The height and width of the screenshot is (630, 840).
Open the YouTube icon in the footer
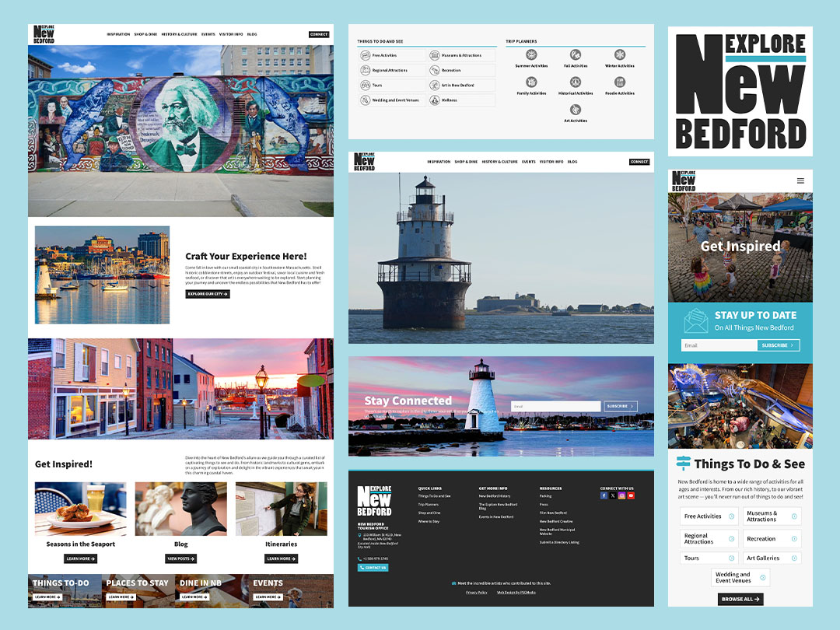click(631, 495)
